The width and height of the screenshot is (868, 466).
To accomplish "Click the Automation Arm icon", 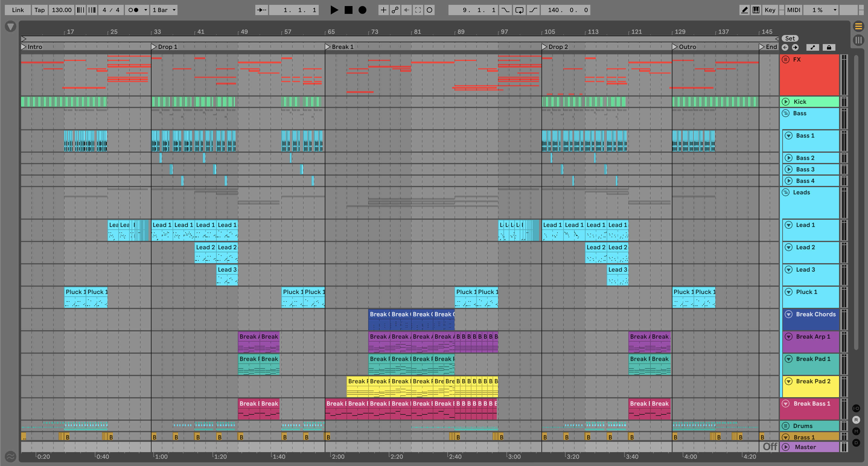I will click(395, 10).
